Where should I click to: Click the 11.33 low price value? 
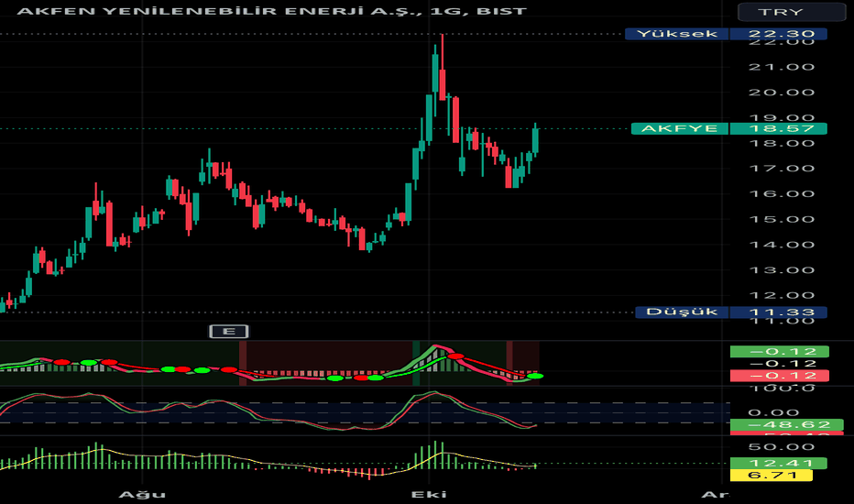(x=779, y=312)
